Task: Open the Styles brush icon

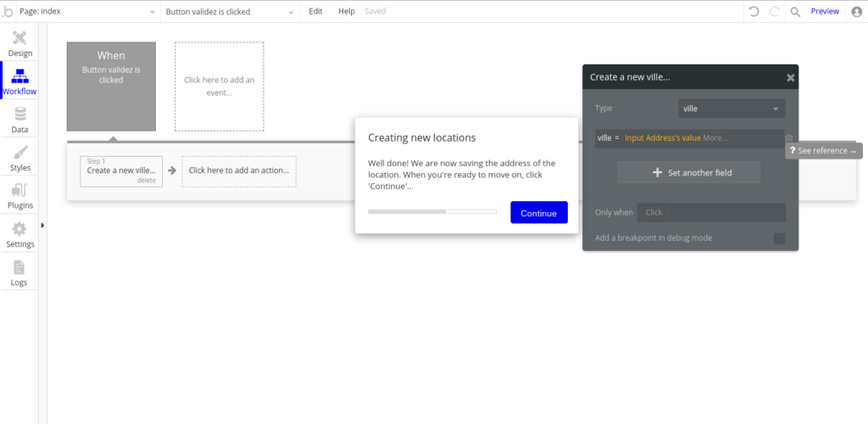Action: (x=19, y=153)
